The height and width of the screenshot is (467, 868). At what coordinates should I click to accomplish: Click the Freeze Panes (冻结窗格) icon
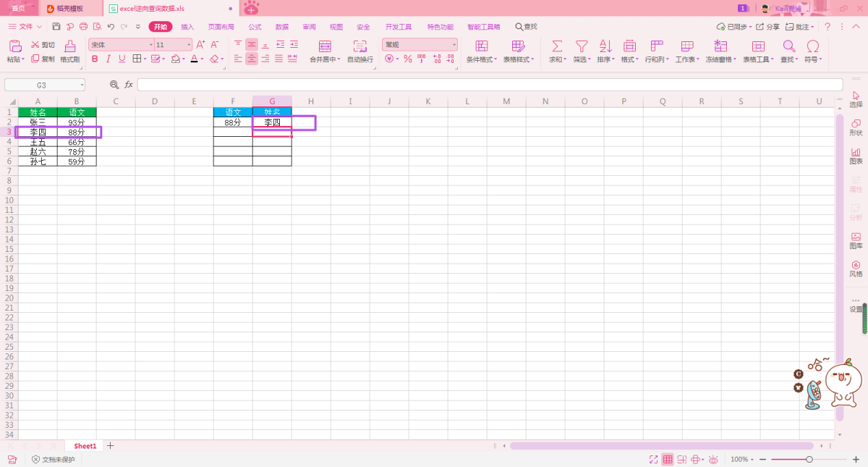click(720, 46)
